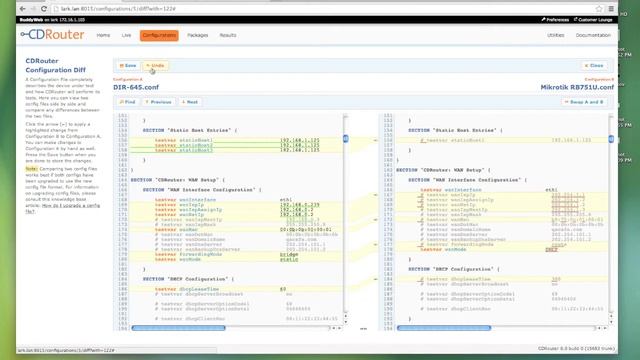Open the browser hamburger menu
Image resolution: width=640 pixels, height=360 pixels.
[611, 9]
